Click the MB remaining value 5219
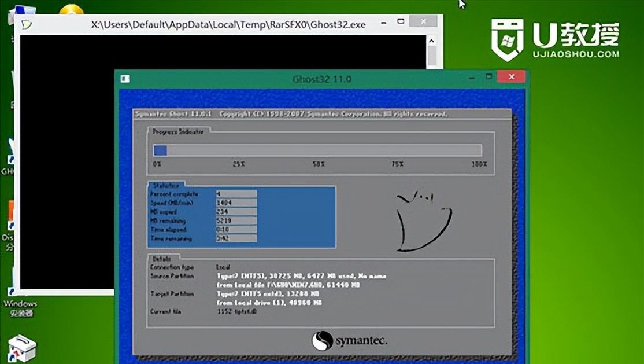The image size is (644, 364). point(236,220)
